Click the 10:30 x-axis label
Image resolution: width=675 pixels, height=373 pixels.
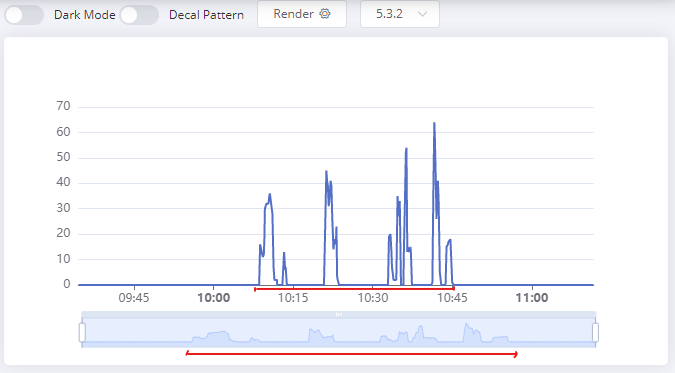coord(373,298)
